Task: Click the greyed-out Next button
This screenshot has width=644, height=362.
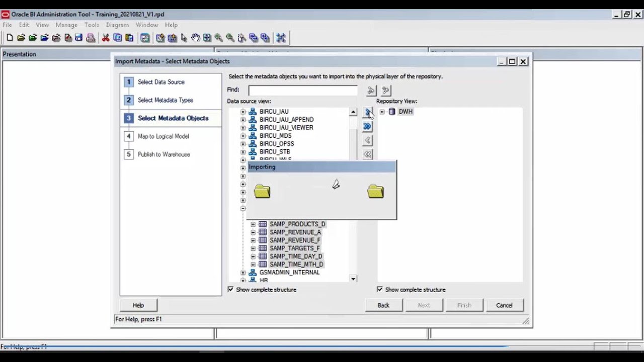Action: 424,305
